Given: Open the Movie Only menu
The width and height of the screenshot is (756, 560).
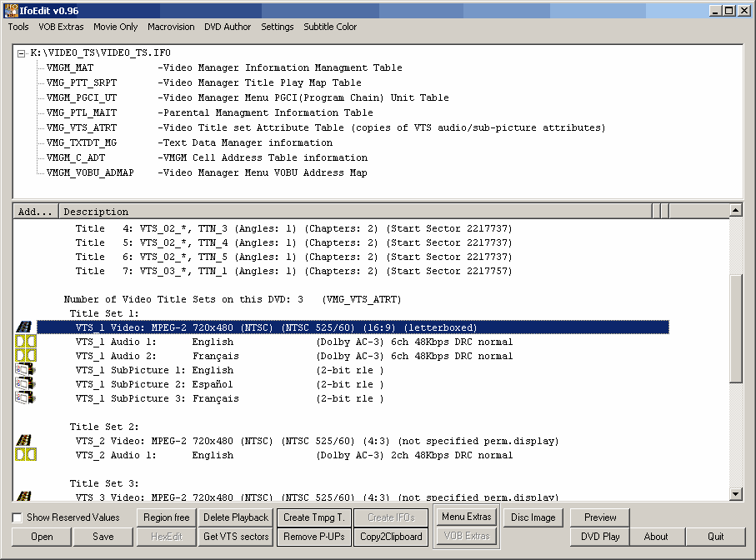Looking at the screenshot, I should [x=115, y=27].
